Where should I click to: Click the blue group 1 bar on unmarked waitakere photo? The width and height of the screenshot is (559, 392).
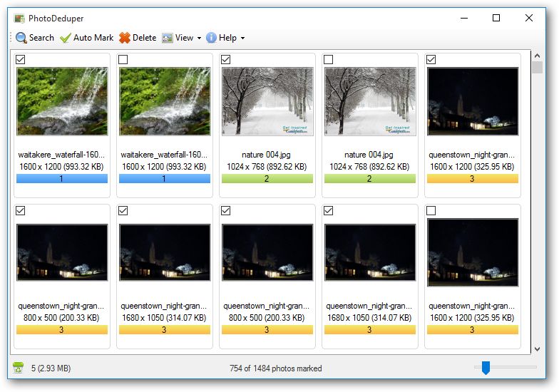pyautogui.click(x=165, y=178)
